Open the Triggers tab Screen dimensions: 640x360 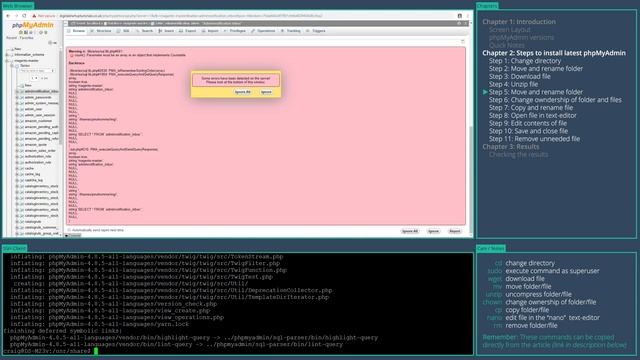(x=316, y=31)
